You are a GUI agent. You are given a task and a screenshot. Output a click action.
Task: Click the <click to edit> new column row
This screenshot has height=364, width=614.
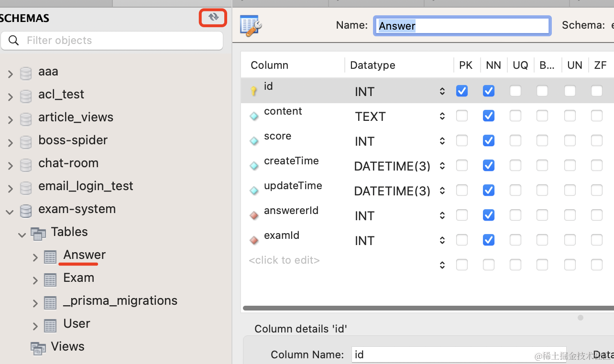284,260
